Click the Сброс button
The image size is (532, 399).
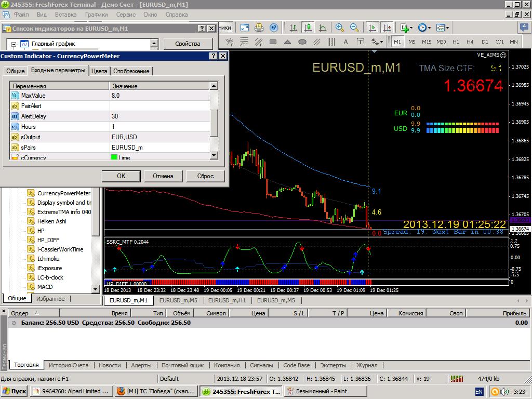205,176
